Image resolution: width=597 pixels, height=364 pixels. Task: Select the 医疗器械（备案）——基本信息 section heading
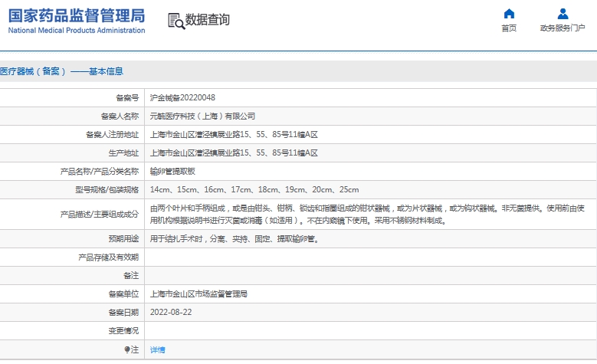61,71
